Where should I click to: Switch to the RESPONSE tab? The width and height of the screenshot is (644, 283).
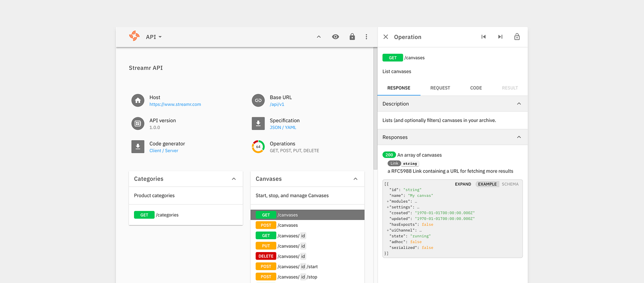coord(399,88)
